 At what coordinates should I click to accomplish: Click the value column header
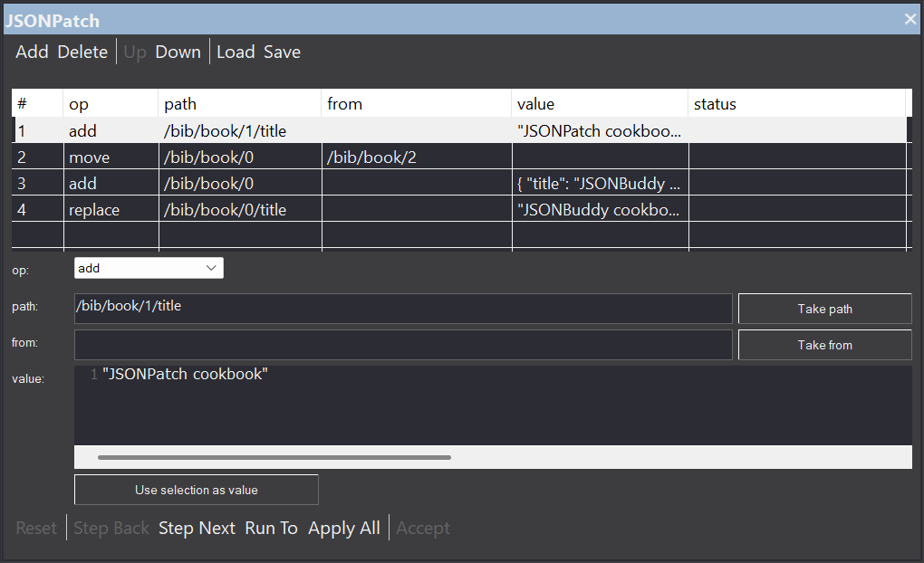click(600, 104)
